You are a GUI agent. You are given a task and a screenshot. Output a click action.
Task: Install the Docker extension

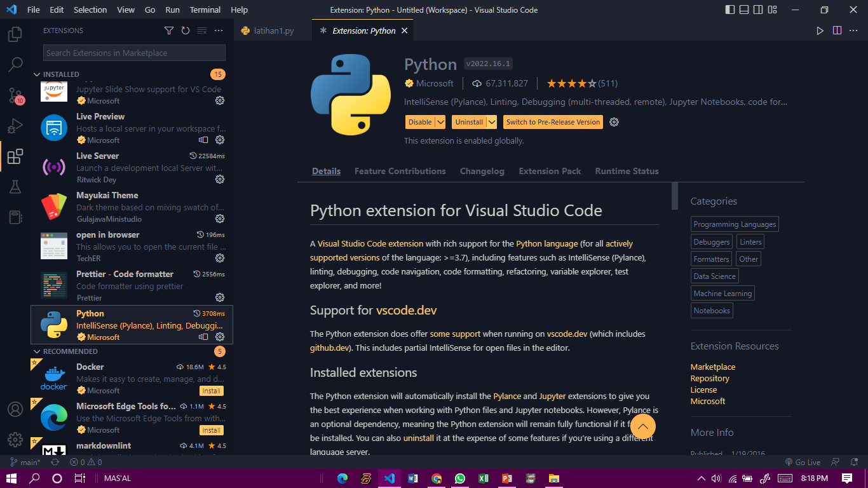coord(211,391)
